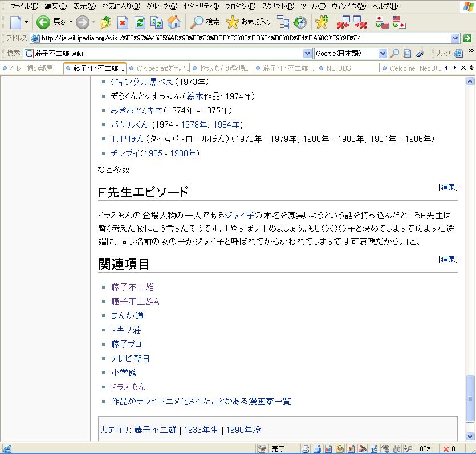Run search with magnifier beside Google box

pyautogui.click(x=394, y=54)
